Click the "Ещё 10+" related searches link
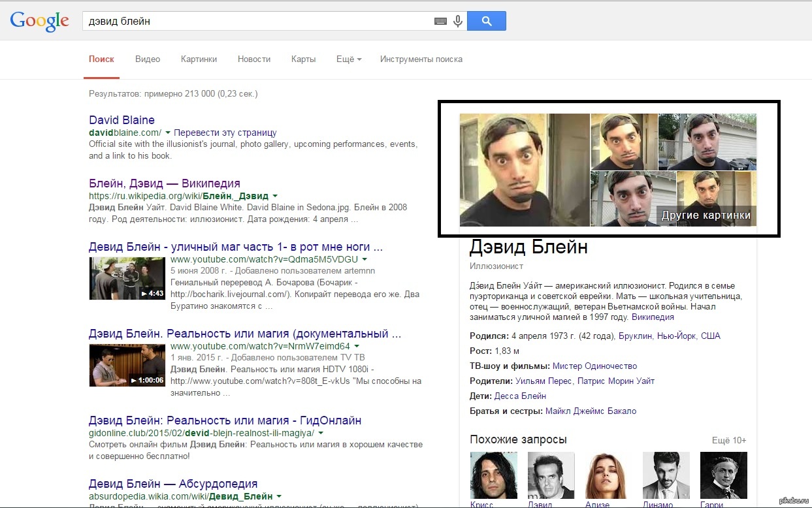Viewport: 812px width, 508px height. 729,440
